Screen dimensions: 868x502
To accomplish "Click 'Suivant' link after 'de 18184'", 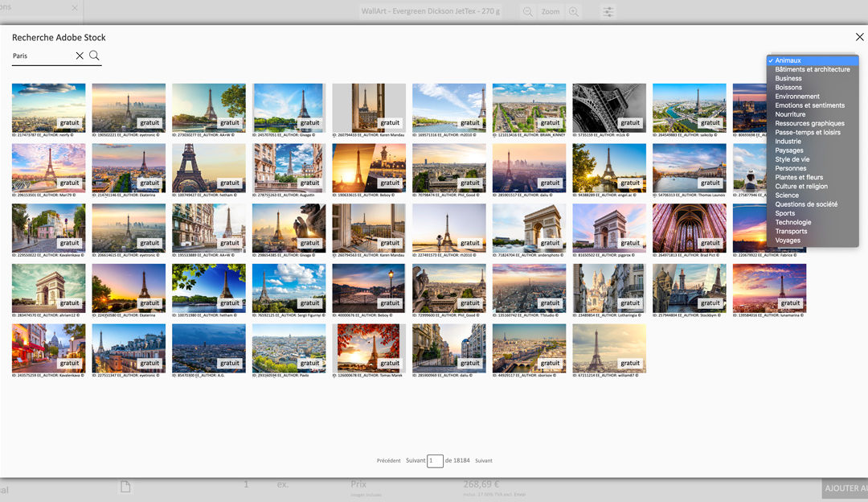I will point(483,461).
